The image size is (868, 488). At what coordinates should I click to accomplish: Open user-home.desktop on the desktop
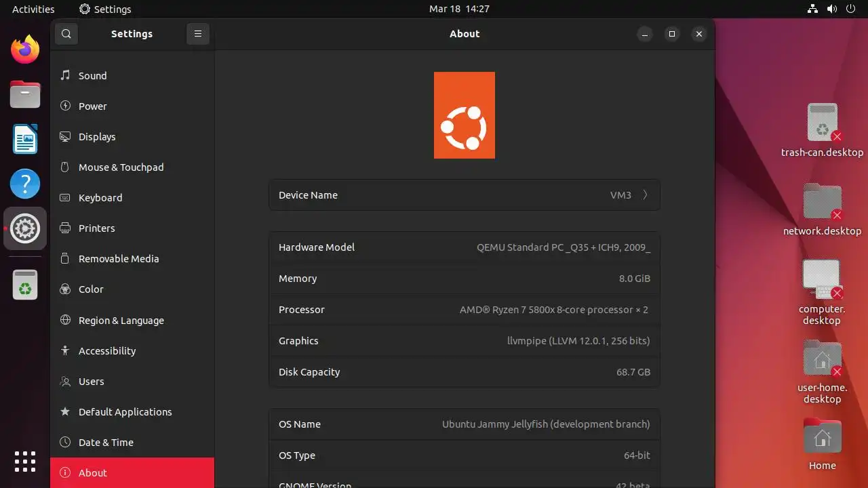pyautogui.click(x=822, y=371)
